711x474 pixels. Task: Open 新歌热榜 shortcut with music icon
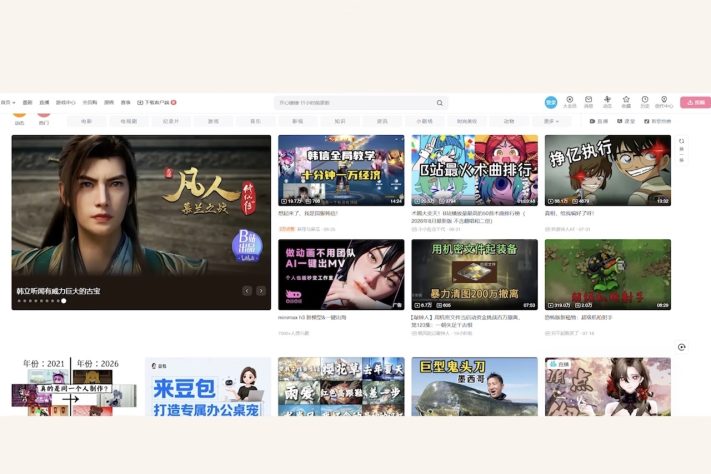[657, 121]
